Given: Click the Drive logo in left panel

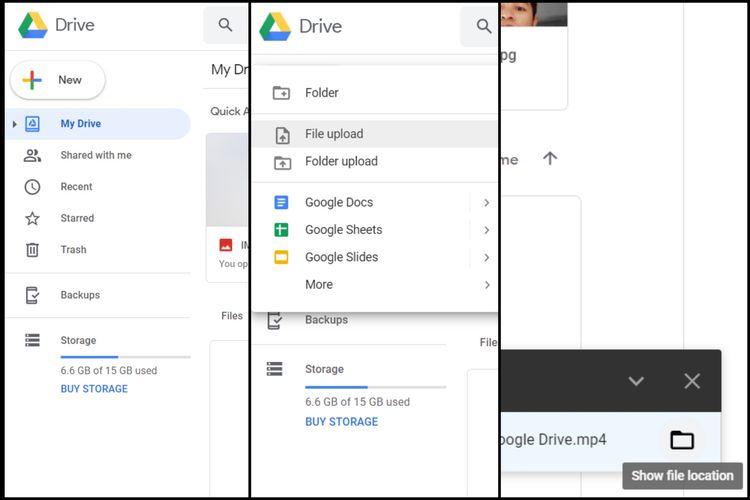Looking at the screenshot, I should pos(33,25).
